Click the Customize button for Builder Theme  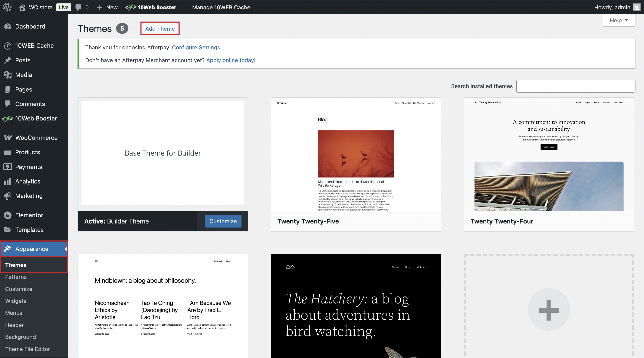(223, 221)
